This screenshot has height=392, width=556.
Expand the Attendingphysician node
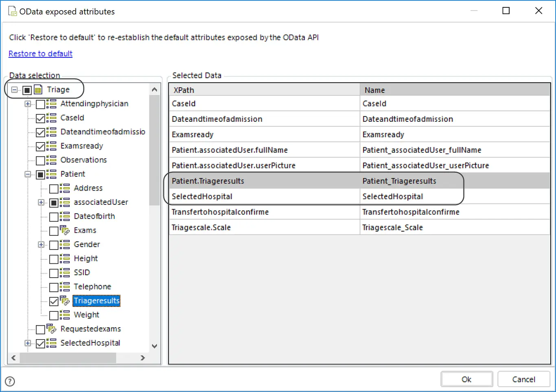pyautogui.click(x=28, y=104)
